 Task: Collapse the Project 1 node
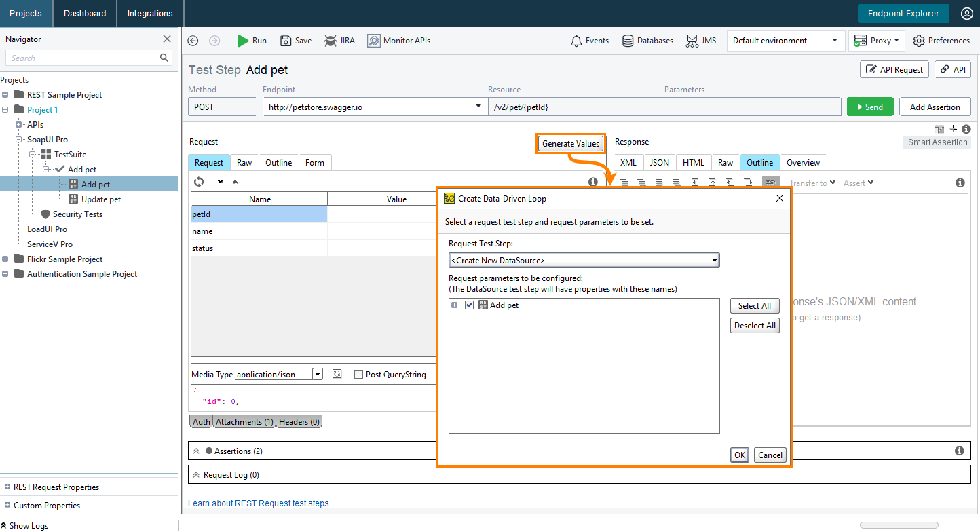(5, 110)
